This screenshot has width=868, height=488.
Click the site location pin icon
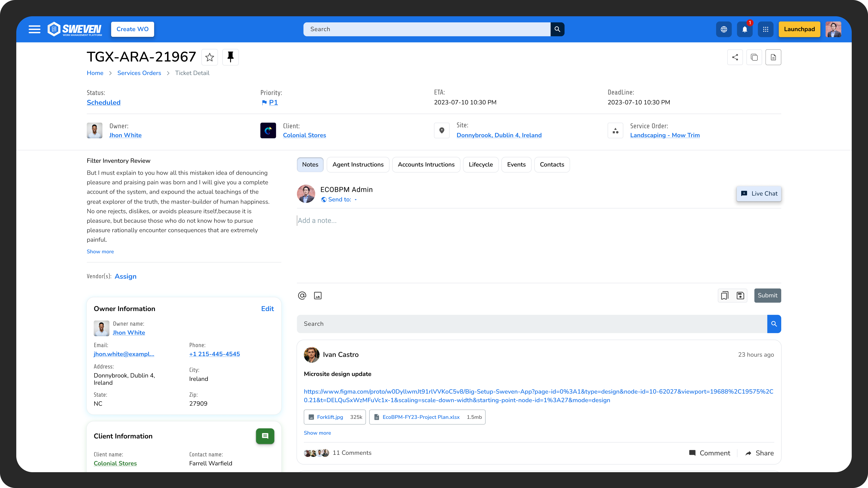click(442, 130)
